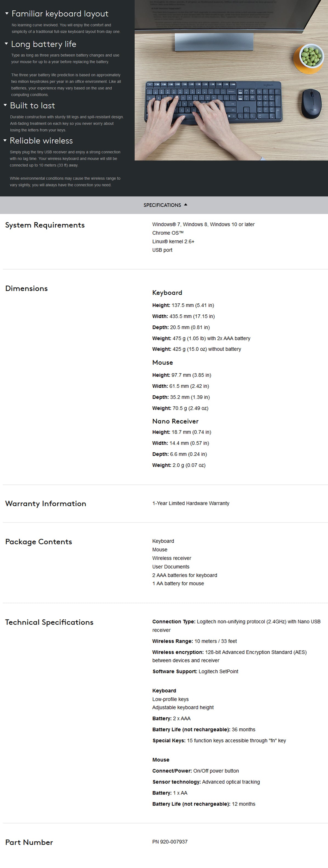The height and width of the screenshot is (868, 328).
Task: Click the System Requirements section heading
Action: coord(45,225)
